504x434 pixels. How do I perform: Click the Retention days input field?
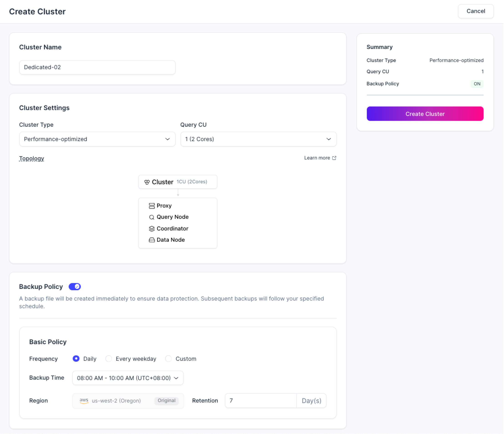click(261, 401)
